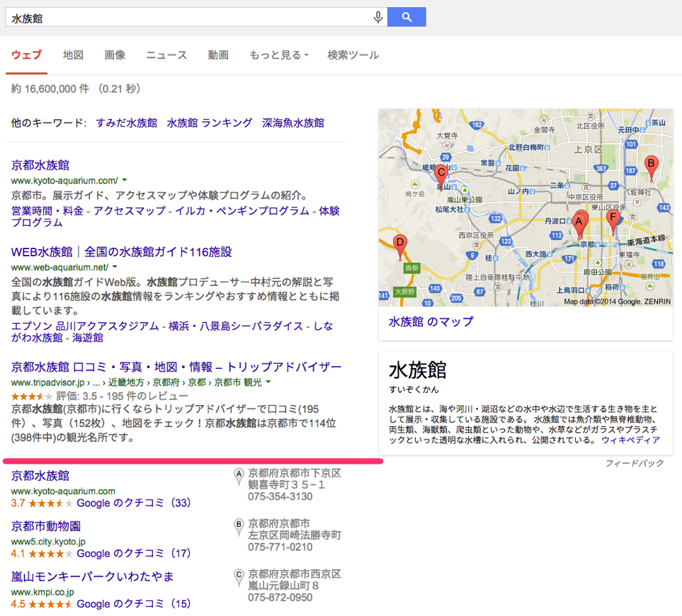
Task: Click phone number 075-872-0950
Action: 280,598
